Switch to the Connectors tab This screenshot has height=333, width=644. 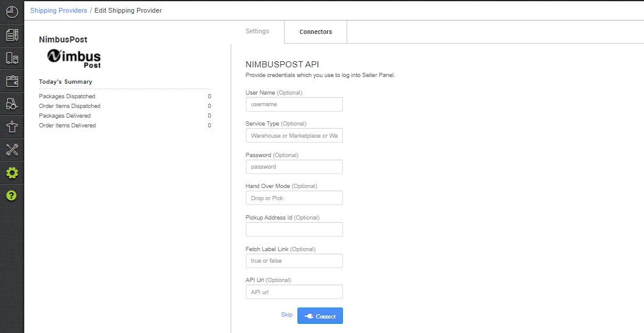pyautogui.click(x=316, y=32)
